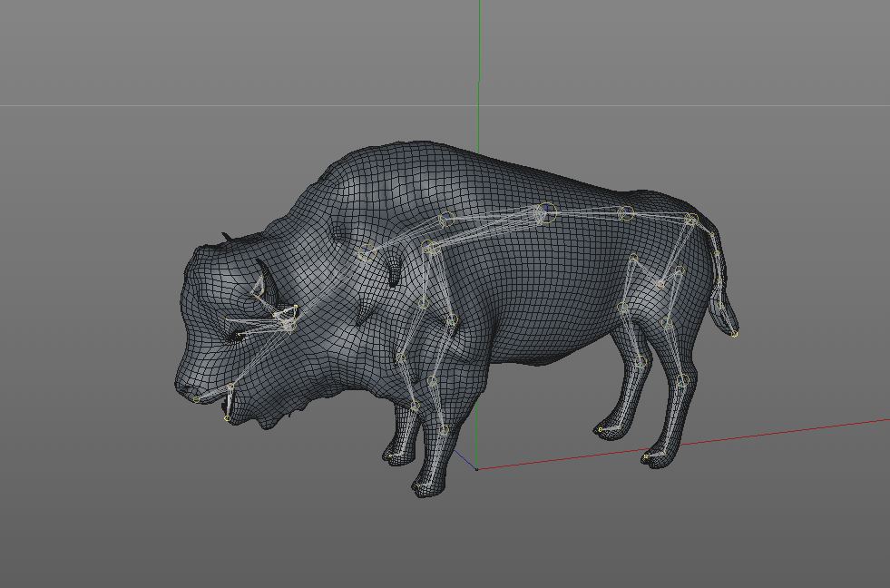
Task: Pick the front leg knee joint
Action: (x=433, y=381)
